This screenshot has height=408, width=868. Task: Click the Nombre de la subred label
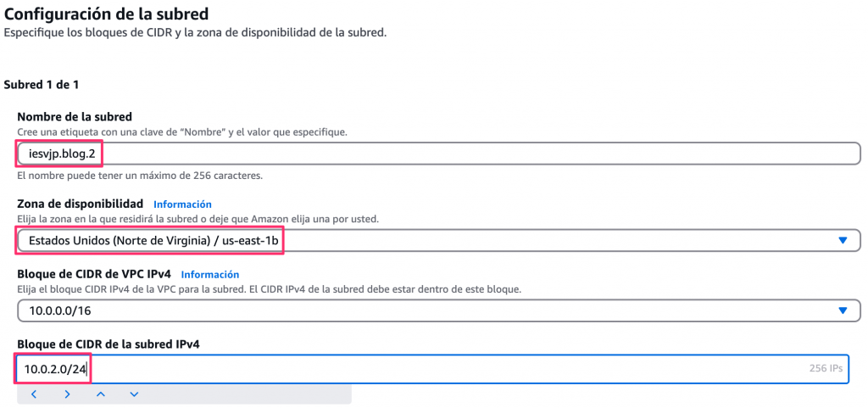75,116
